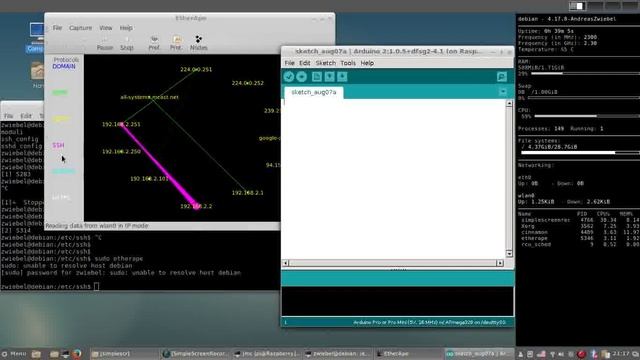
Task: Click the Arduino Pro Mini board status text
Action: [429, 322]
